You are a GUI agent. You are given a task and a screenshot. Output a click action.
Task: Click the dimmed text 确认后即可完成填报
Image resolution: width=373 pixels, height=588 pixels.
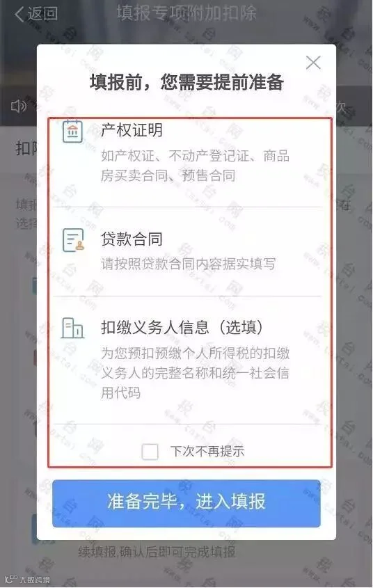pos(177,552)
